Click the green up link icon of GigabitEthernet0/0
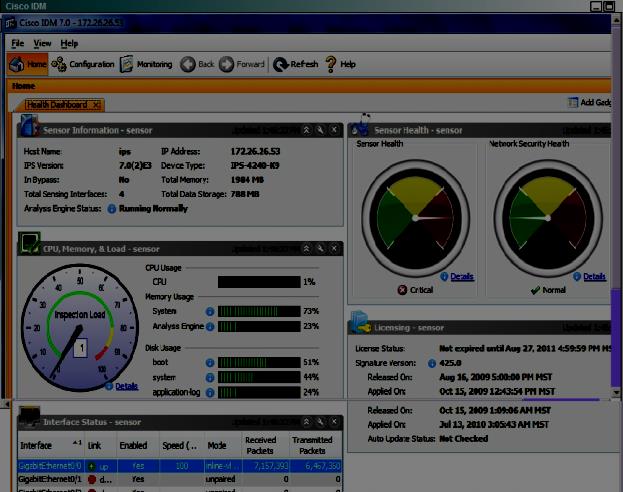Screen dimensions: 623x492 coord(92,466)
